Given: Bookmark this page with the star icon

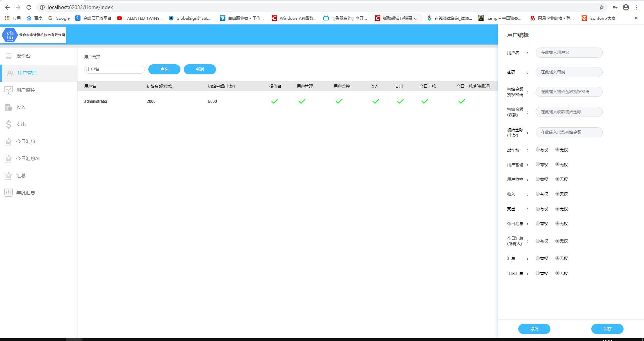Looking at the screenshot, I should pyautogui.click(x=602, y=7).
